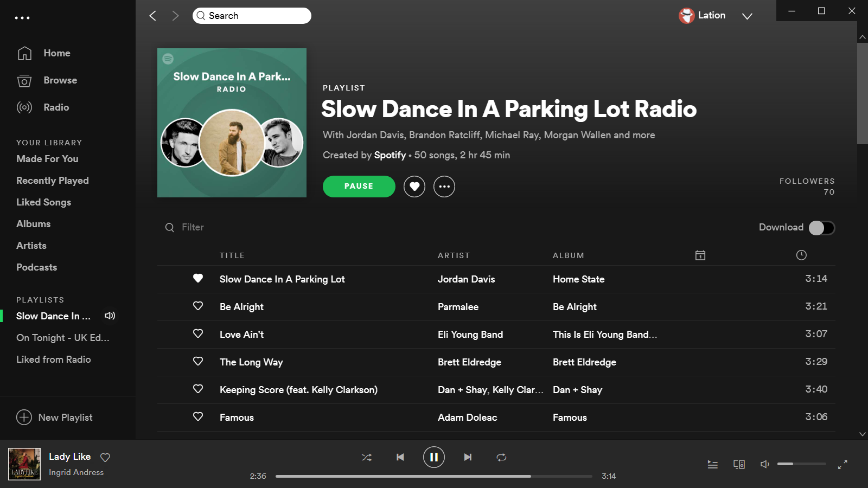Open the play queue icon
The image size is (868, 488).
pos(713,465)
